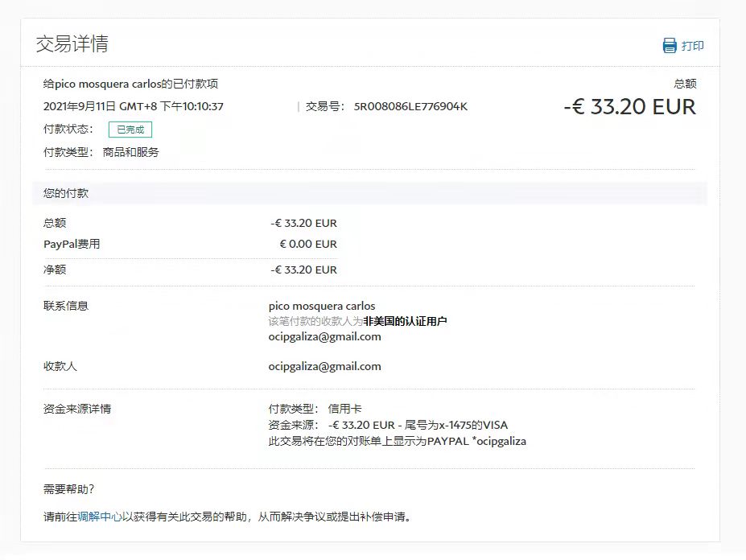746x560 pixels.
Task: Click the 净额 row amount
Action: pos(303,270)
